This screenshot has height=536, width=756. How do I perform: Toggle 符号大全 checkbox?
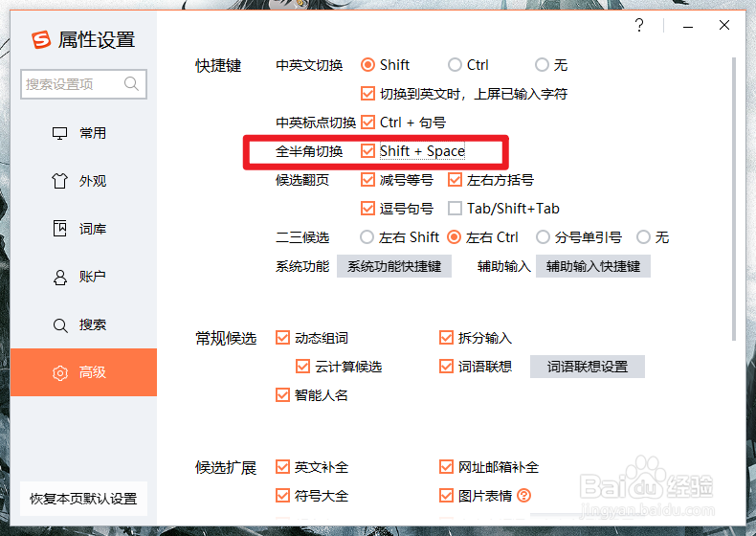click(x=282, y=496)
